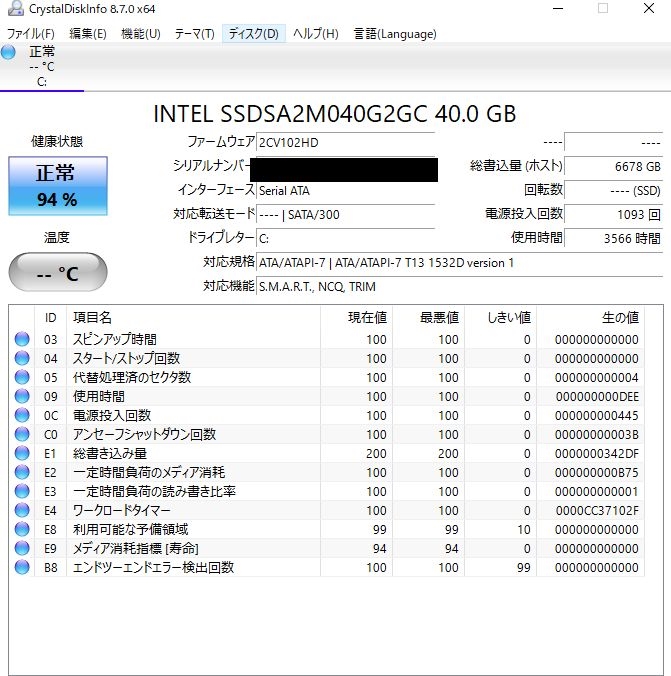Click the interface field Serial ATA
This screenshot has height=676, width=671.
click(345, 191)
